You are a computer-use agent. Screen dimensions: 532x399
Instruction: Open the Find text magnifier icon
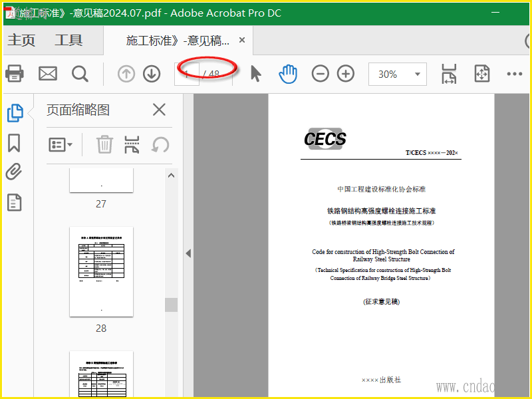click(80, 74)
